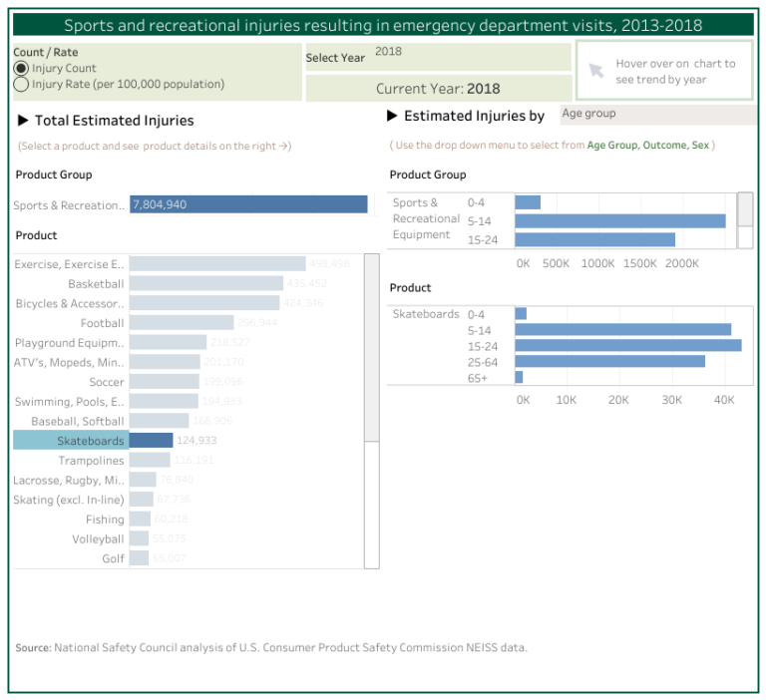This screenshot has width=766, height=700.
Task: Select the Basketball product row
Action: pyautogui.click(x=96, y=284)
